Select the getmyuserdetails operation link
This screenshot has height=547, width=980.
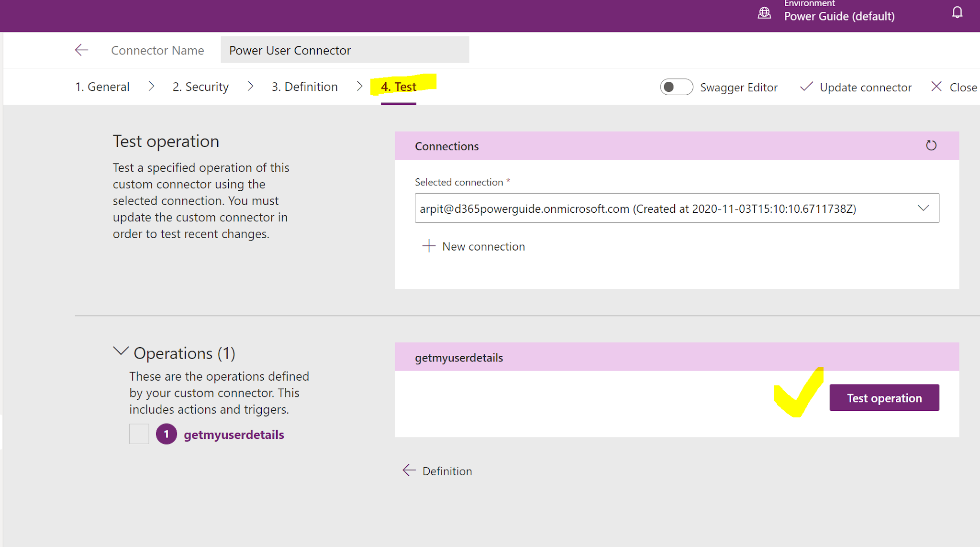click(x=234, y=435)
